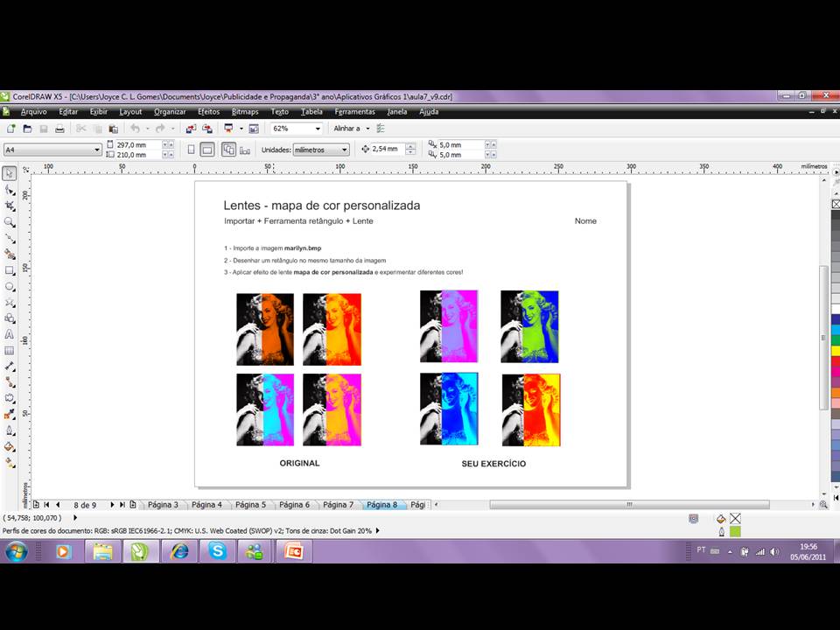
Task: Select the Text tool
Action: [10, 334]
